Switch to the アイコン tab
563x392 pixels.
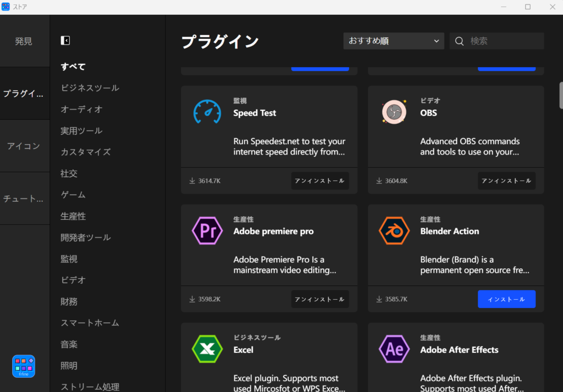coord(24,146)
